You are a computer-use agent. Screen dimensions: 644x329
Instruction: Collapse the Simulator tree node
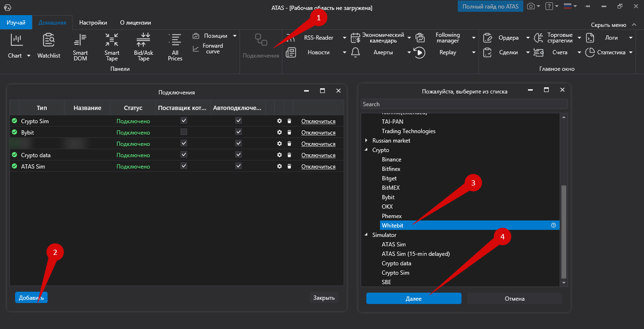(367, 235)
